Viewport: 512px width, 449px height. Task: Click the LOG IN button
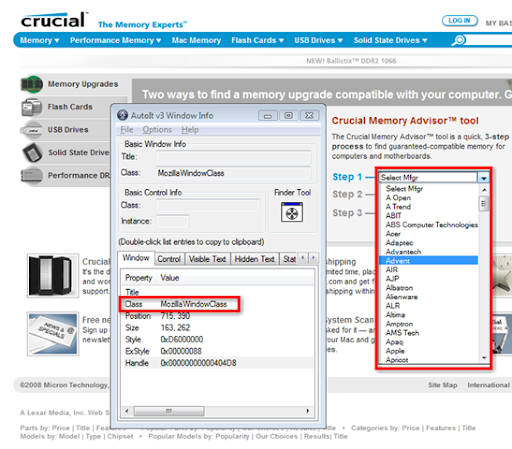pyautogui.click(x=459, y=21)
